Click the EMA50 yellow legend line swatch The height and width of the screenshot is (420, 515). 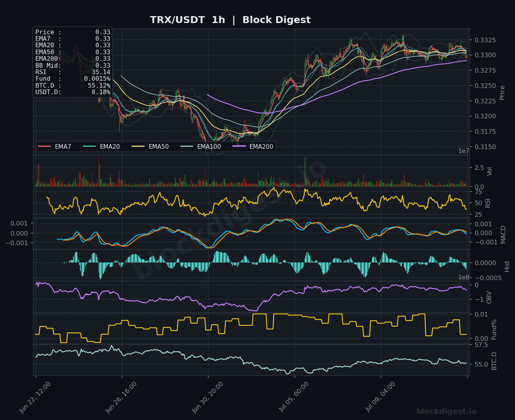138,146
